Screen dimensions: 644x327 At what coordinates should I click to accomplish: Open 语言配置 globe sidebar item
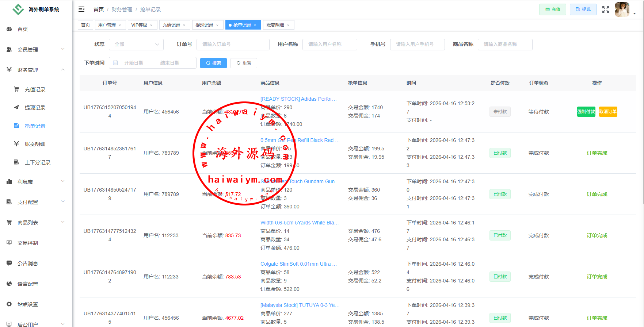(27, 284)
